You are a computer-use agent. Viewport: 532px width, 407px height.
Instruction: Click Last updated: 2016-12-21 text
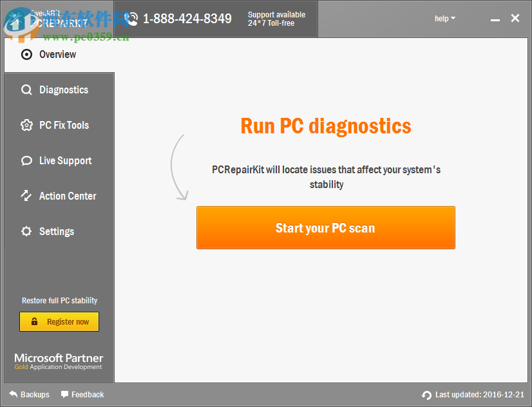480,395
